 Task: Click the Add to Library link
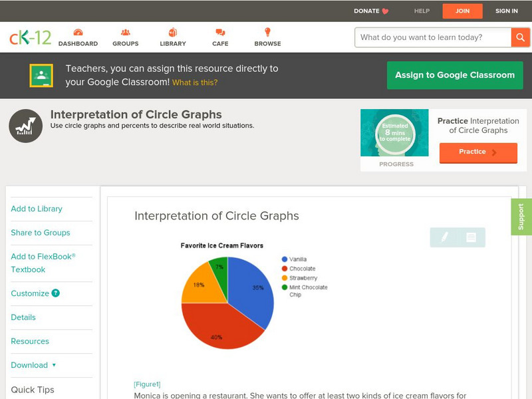[37, 209]
